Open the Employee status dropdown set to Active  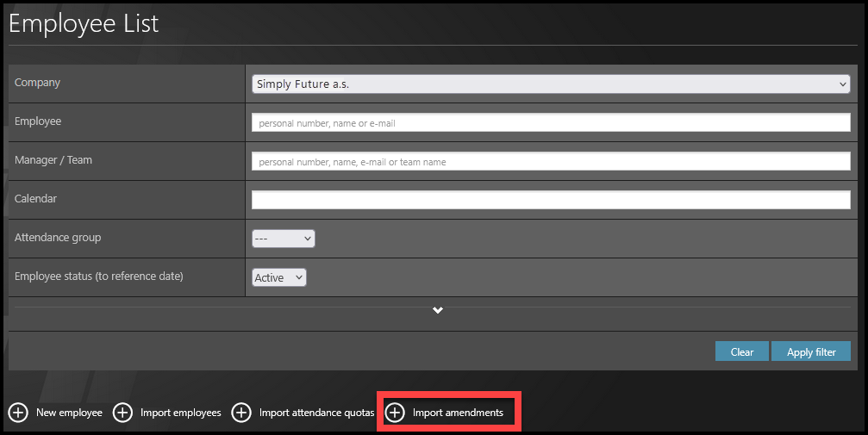click(x=279, y=277)
